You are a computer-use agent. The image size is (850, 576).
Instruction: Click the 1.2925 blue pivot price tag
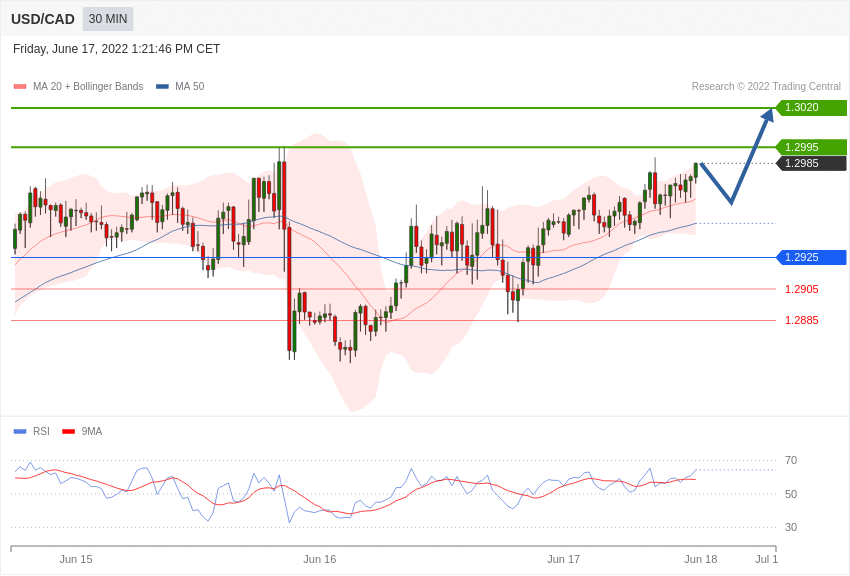click(811, 257)
